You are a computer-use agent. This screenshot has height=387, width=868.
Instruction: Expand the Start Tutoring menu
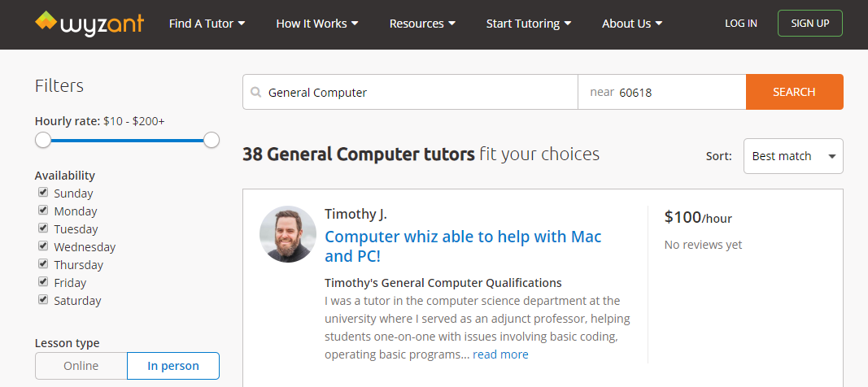(528, 24)
